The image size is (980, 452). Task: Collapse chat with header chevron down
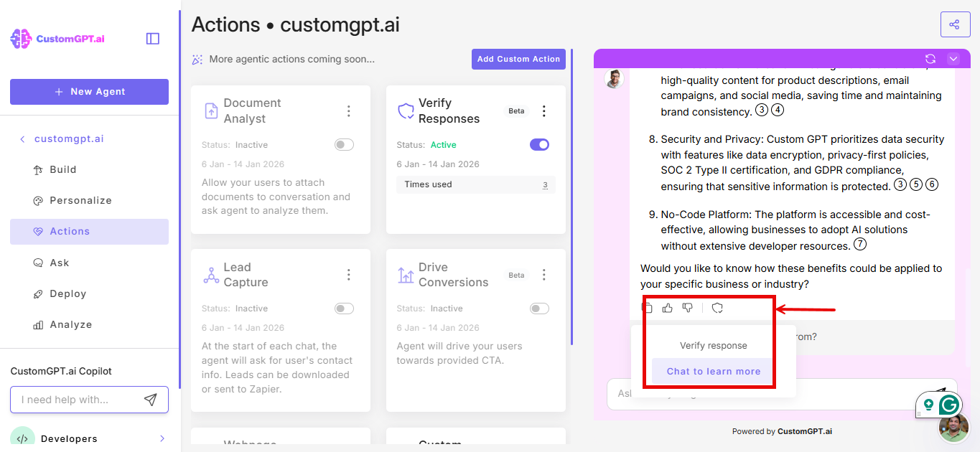[953, 59]
